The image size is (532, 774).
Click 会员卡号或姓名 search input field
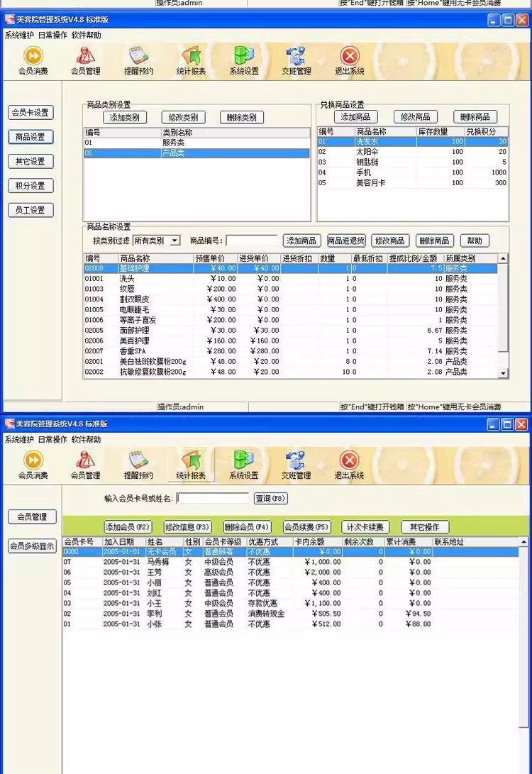coord(213,499)
